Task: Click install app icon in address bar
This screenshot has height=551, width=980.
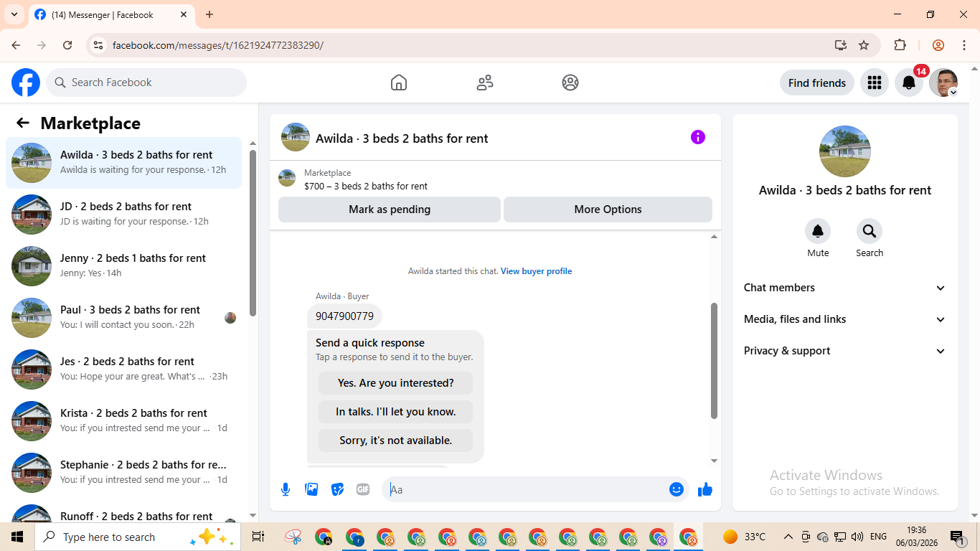Action: click(x=841, y=45)
